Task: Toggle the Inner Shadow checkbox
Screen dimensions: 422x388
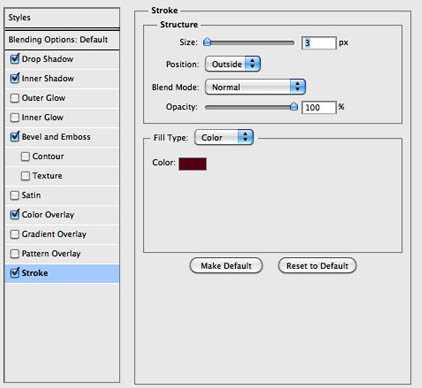Action: pyautogui.click(x=14, y=78)
